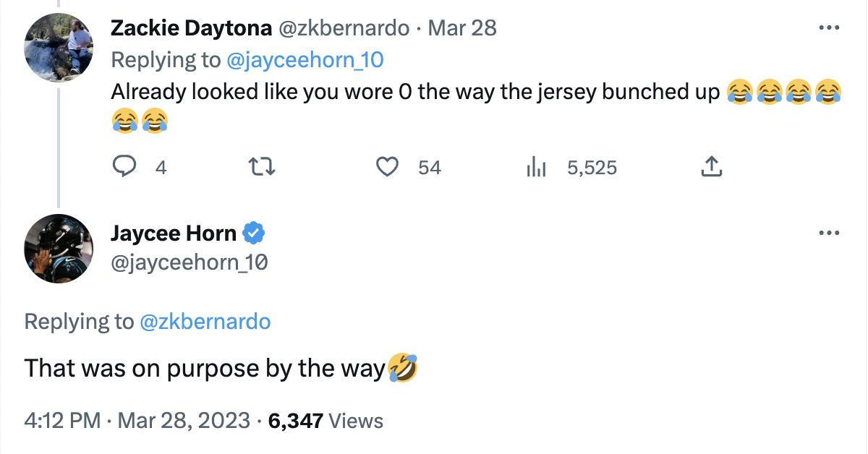Open Jaycee Horn's profile picture
The image size is (868, 454).
[x=59, y=248]
